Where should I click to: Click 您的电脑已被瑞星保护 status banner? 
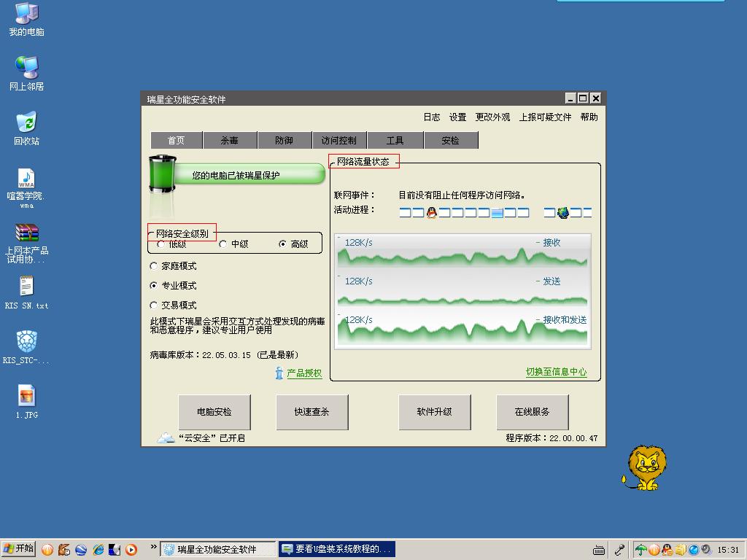click(249, 175)
